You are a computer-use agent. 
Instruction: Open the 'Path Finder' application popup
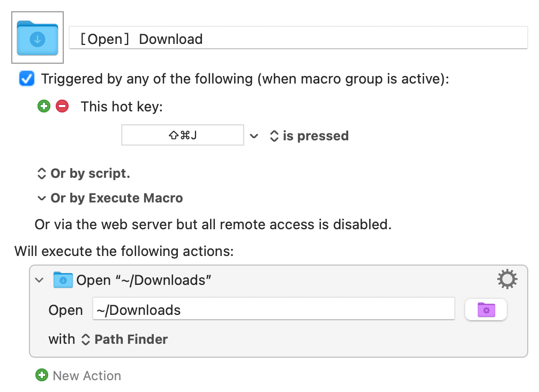coord(124,340)
